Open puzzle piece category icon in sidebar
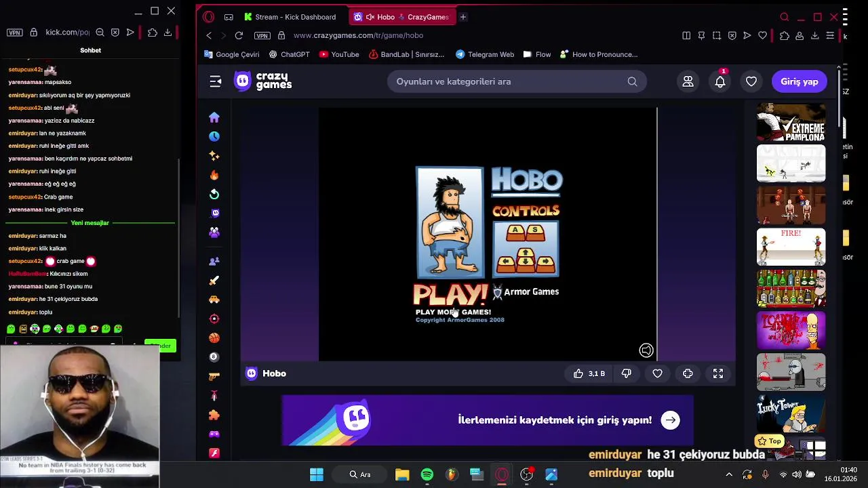Viewport: 868px width, 488px height. [214, 415]
